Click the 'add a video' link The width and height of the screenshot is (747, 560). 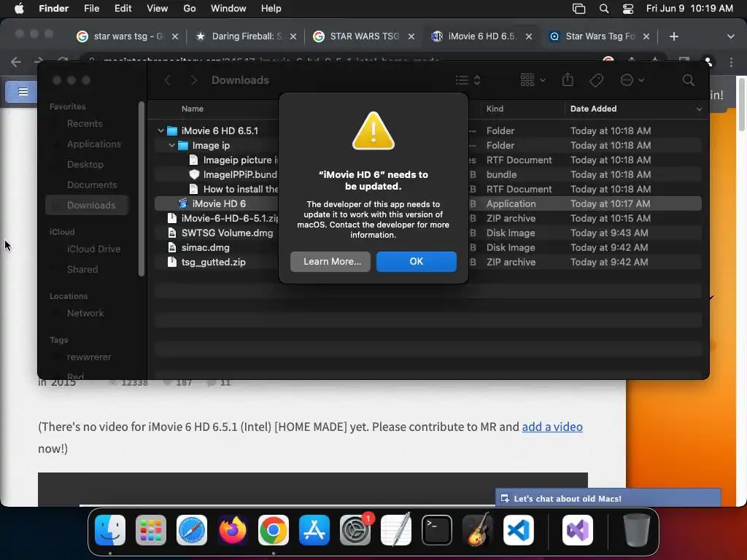pyautogui.click(x=552, y=427)
